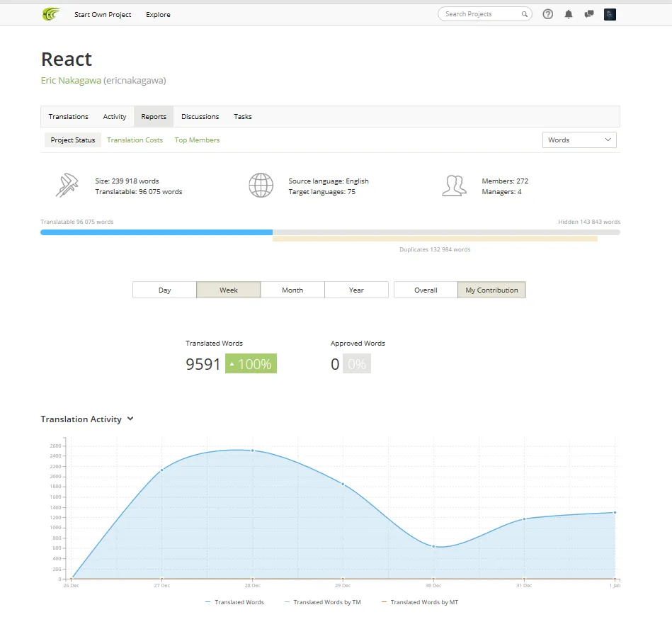Open Translation Costs report

[135, 140]
